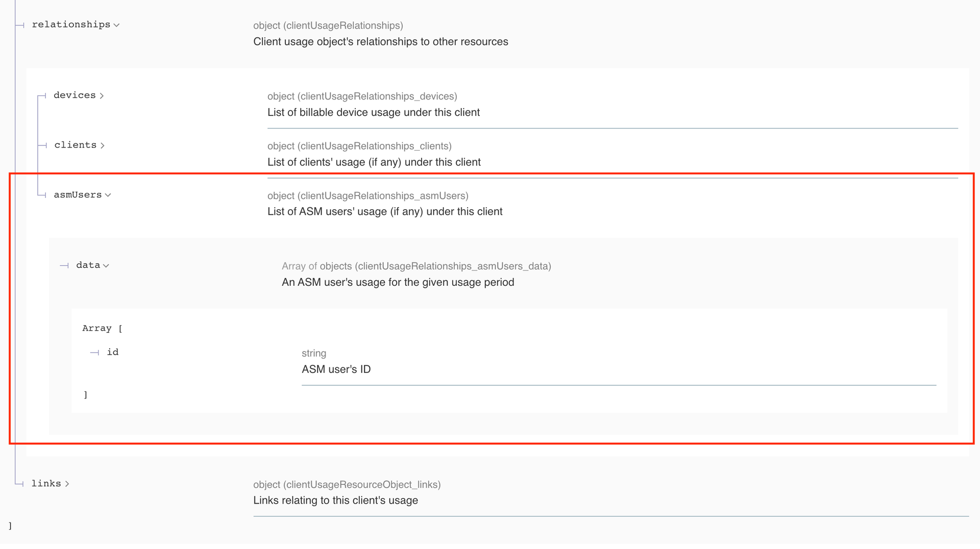Click the chevron next to links

[66, 484]
